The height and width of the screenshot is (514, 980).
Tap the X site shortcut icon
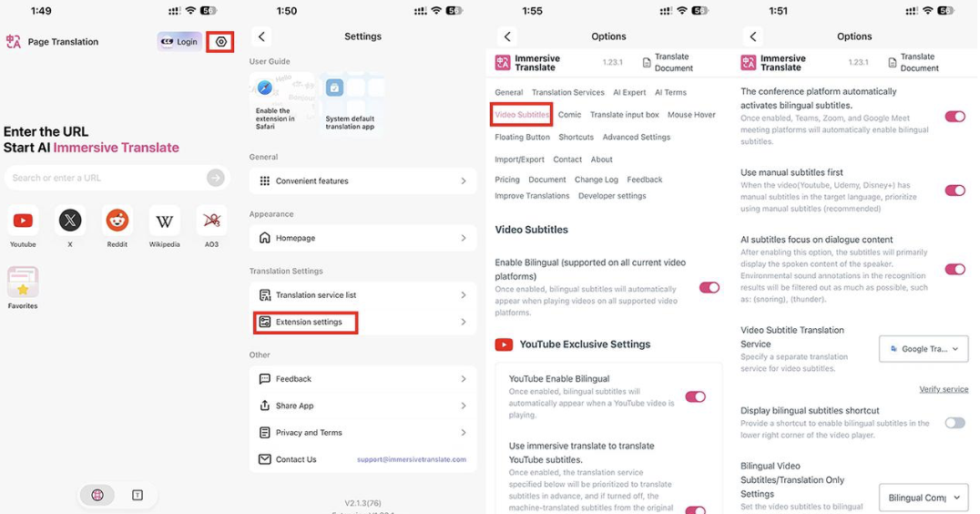point(70,221)
